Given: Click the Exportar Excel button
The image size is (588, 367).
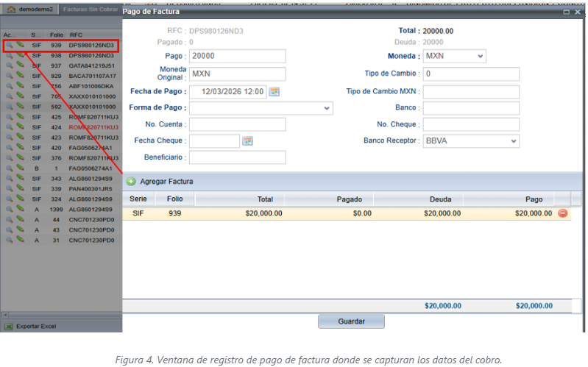Looking at the screenshot, I should coord(37,326).
